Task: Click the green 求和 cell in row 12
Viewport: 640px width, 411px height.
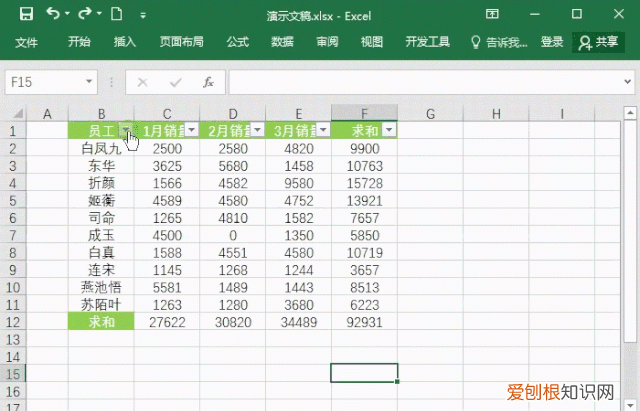Action: (x=101, y=322)
